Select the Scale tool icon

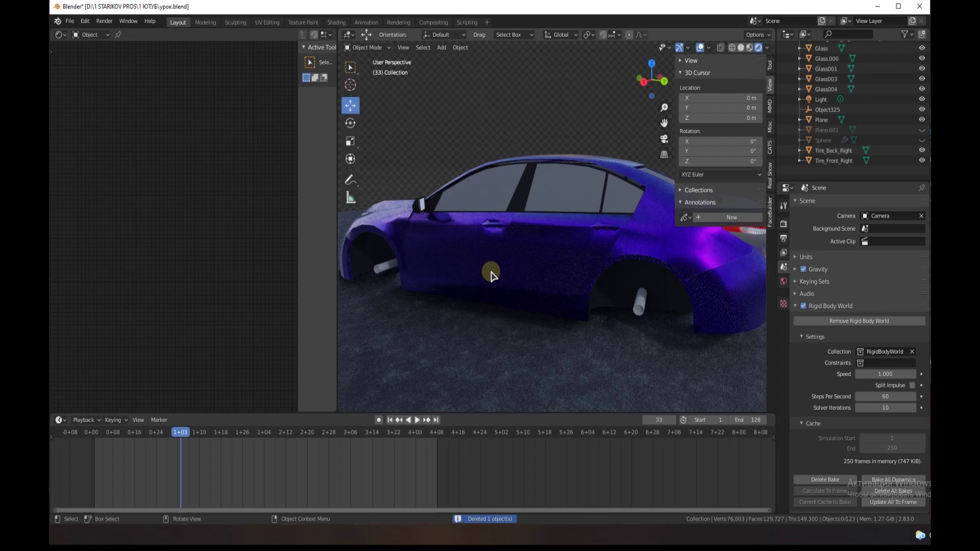click(350, 141)
